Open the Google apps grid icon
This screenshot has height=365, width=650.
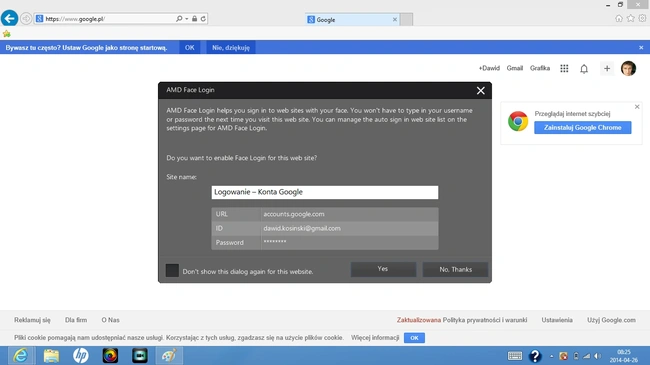[564, 68]
